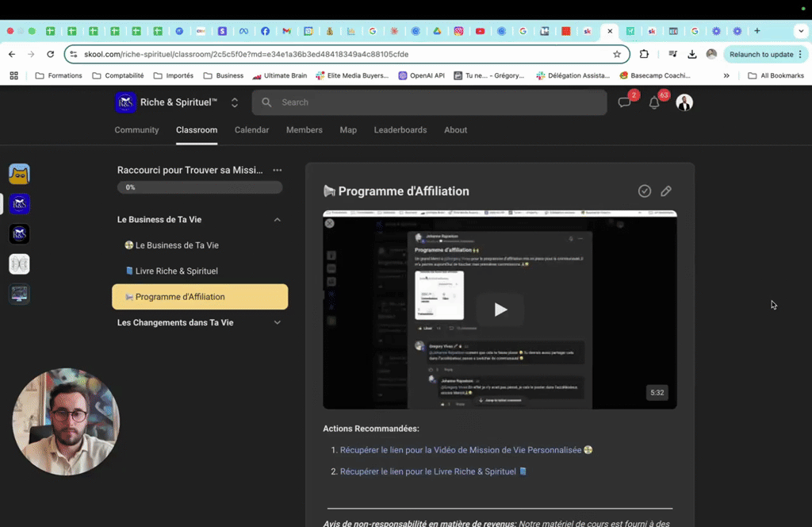Open Importés bookmark folder
The width and height of the screenshot is (812, 527).
click(x=174, y=75)
